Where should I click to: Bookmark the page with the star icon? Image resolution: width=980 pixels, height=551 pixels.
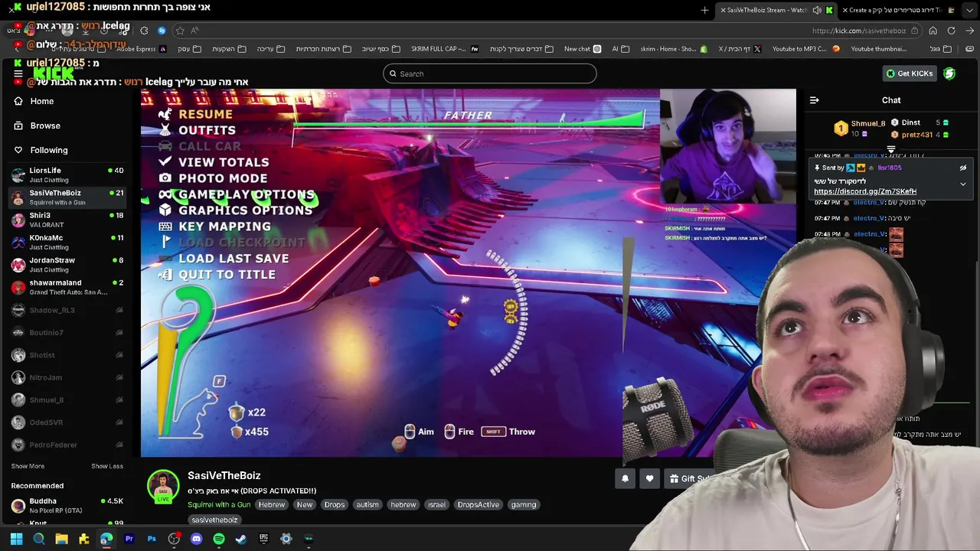pos(179,31)
